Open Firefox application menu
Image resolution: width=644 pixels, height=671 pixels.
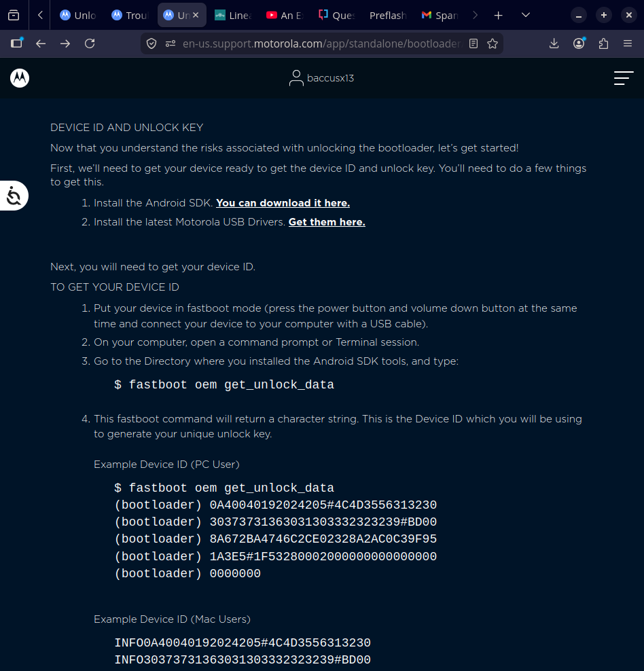pos(628,43)
